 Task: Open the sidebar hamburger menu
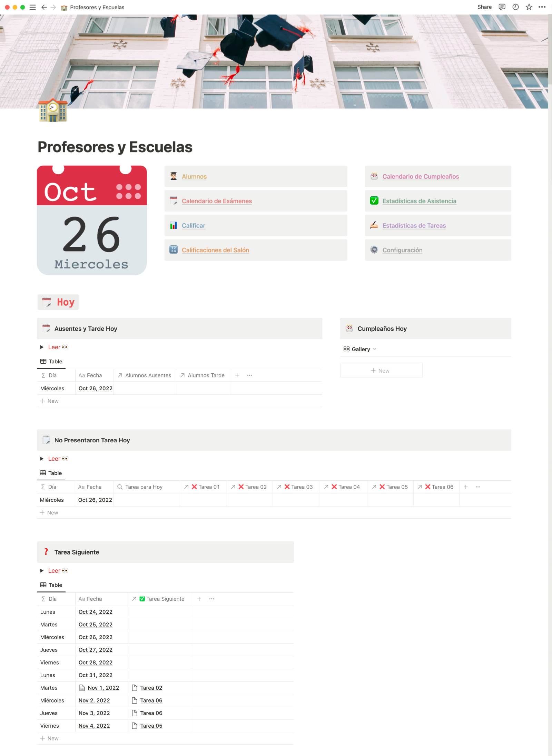point(33,7)
